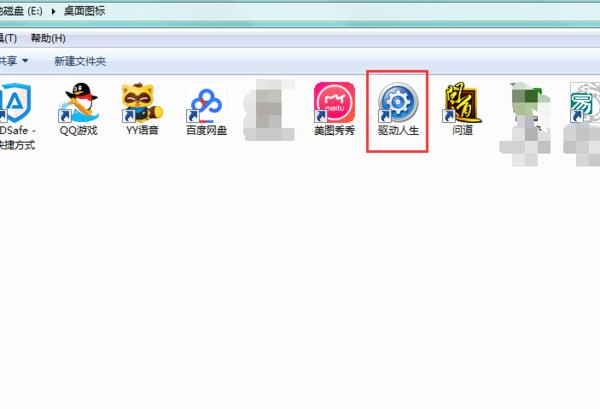Screen dimensions: 600x409
Task: Expand the arrow before 桌面图标 breadcrumb
Action: (53, 11)
